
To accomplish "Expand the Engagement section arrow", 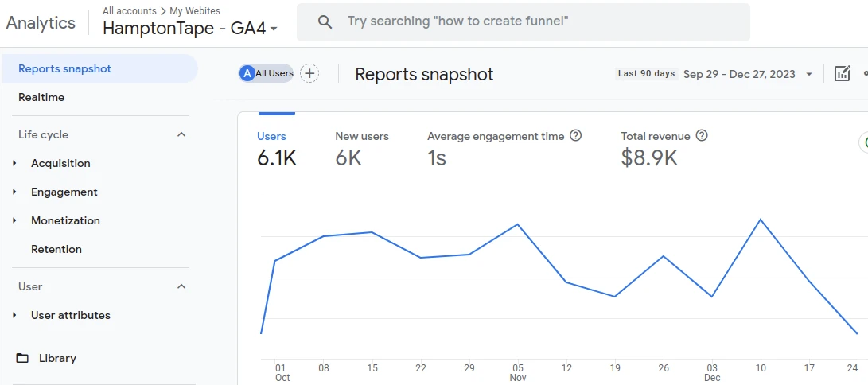I will coord(15,192).
